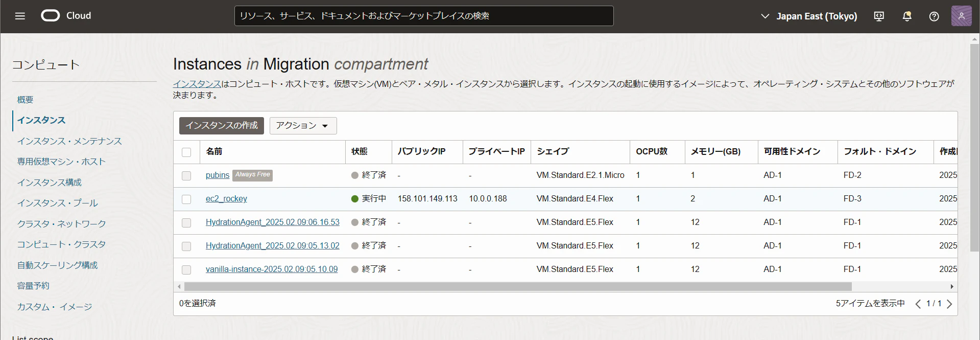Follow the インスタンス link in the description

(197, 84)
